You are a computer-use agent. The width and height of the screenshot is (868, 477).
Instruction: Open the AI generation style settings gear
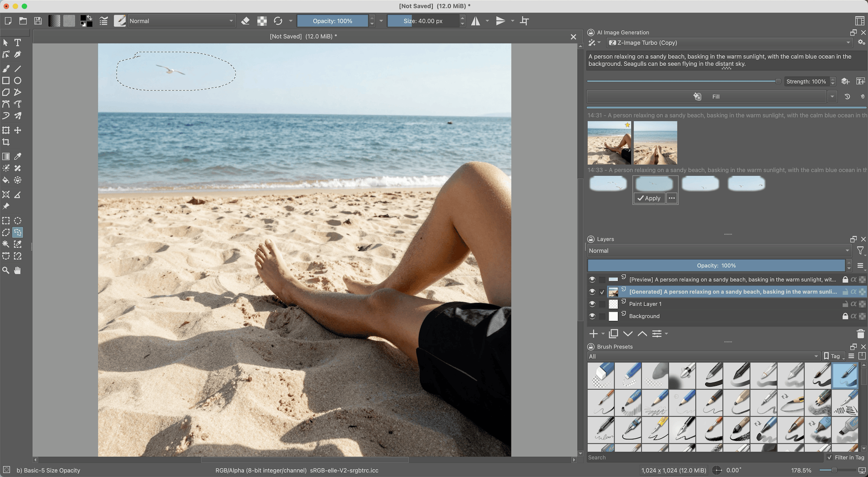click(x=861, y=43)
